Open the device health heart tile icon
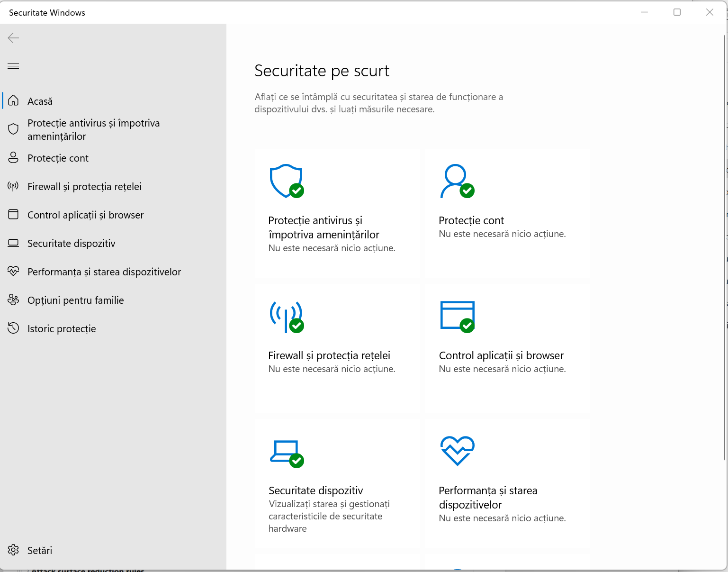This screenshot has height=572, width=728. [457, 451]
